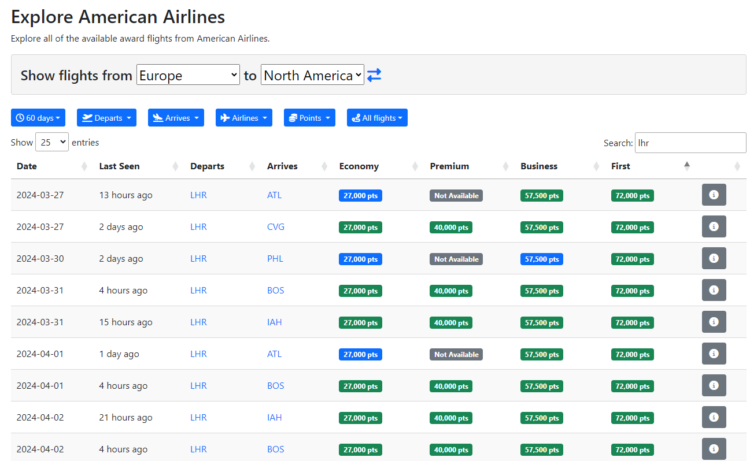Click LHR link in 2024-03-27 ATL row
750x461 pixels.
point(199,195)
